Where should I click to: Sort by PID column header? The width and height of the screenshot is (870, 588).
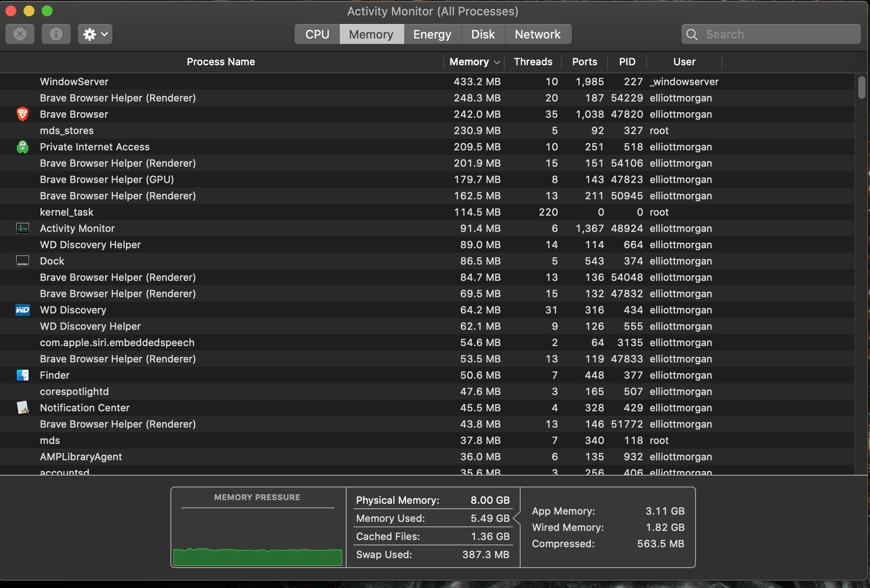point(627,62)
